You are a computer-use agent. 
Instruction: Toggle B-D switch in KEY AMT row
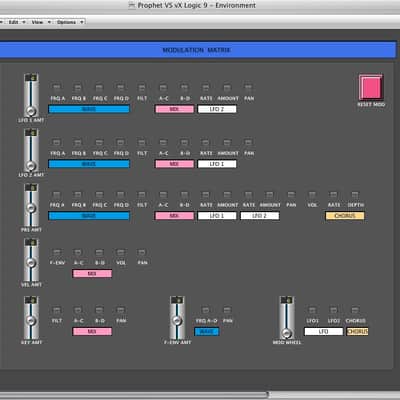coord(99,310)
